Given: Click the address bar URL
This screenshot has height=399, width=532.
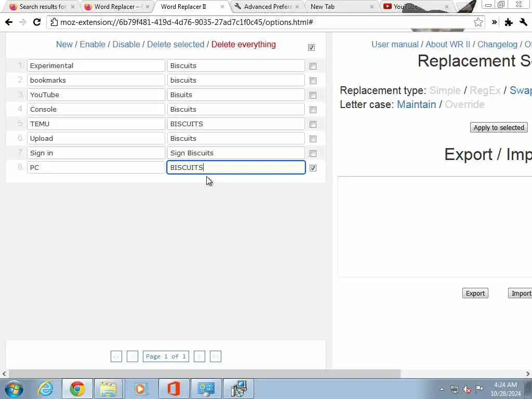Looking at the screenshot, I should pyautogui.click(x=187, y=22).
